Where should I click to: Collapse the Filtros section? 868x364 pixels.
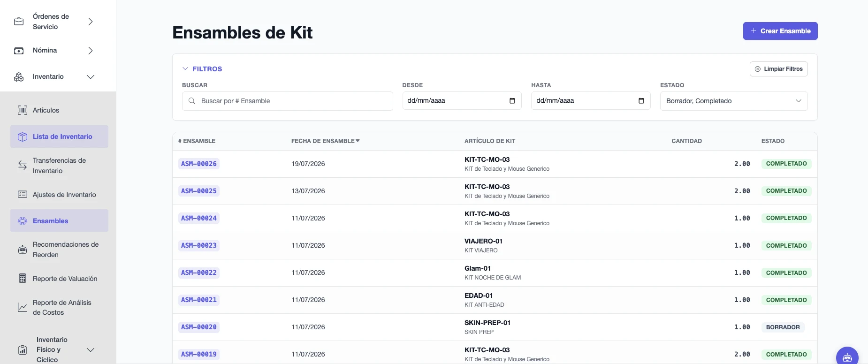pyautogui.click(x=202, y=69)
